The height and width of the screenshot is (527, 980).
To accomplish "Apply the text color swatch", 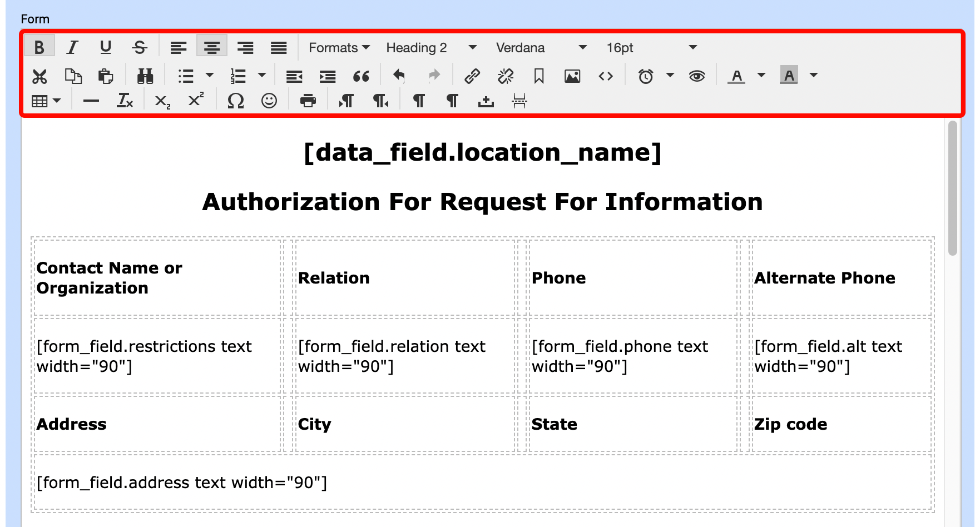I will tap(736, 76).
